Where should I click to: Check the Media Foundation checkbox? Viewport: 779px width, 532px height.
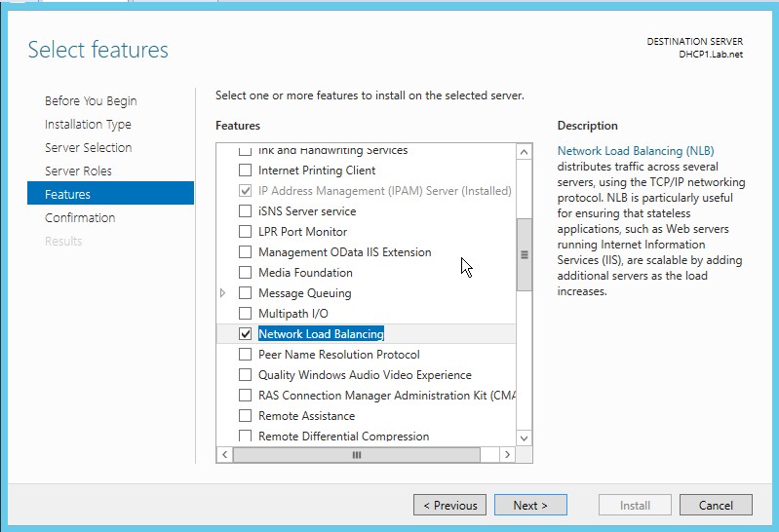[x=245, y=273]
